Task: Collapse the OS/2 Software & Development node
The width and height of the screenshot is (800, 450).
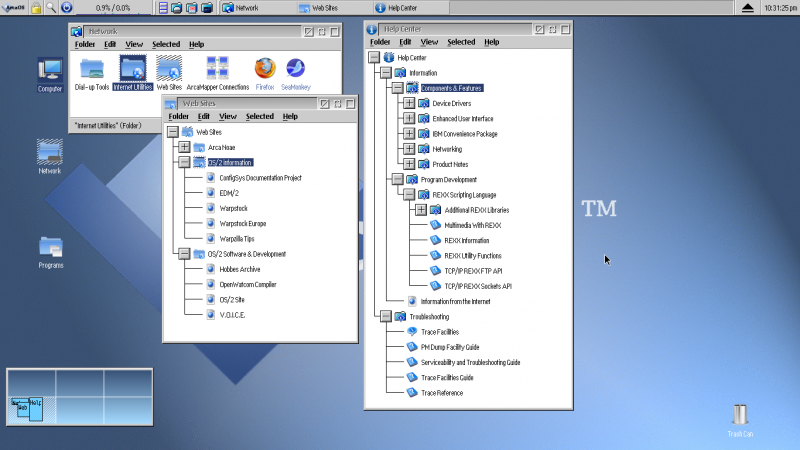Action: 184,254
